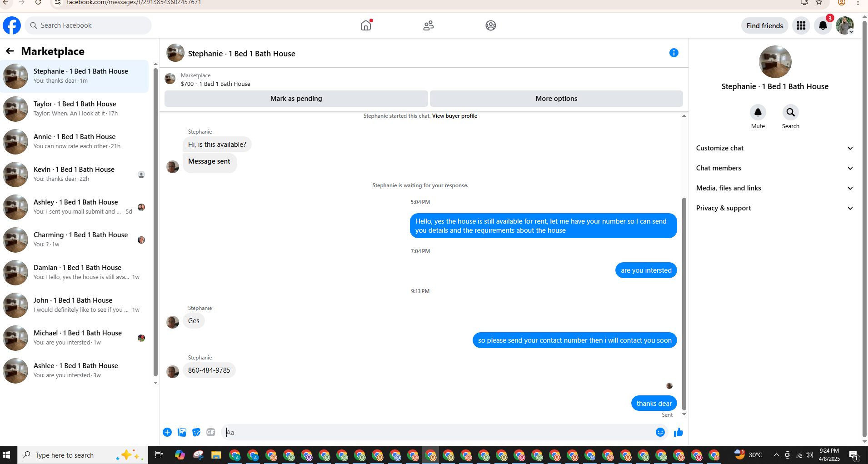Open the Ashlee conversation
This screenshot has width=868, height=464.
click(75, 371)
